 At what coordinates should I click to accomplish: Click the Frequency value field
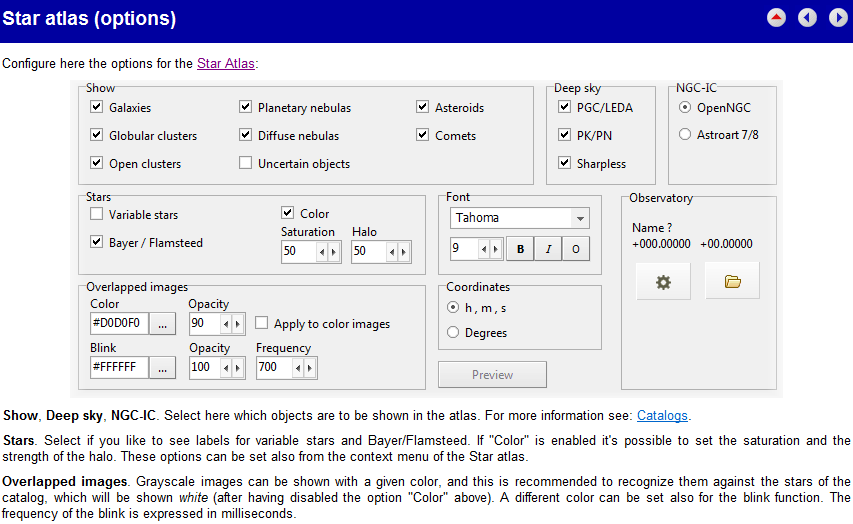point(274,368)
